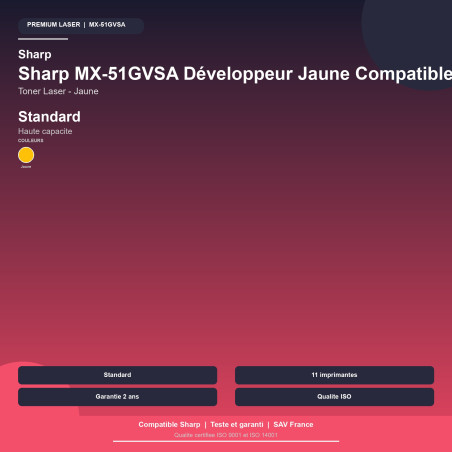
Task: Click the Garantie 2 ans button
Action: [x=117, y=397]
